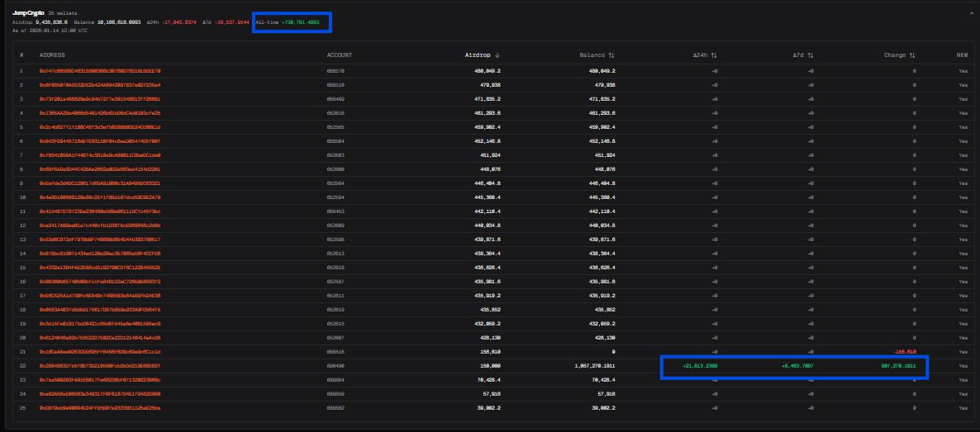Screen dimensions: 980x432
Task: Select Airdrop cell 471,835.2 in row 3
Action: (487, 99)
